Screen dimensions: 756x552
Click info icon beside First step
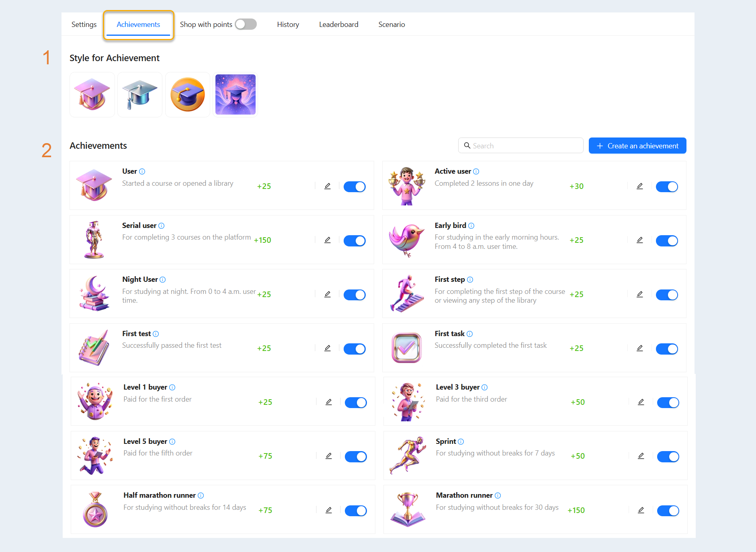tap(470, 280)
